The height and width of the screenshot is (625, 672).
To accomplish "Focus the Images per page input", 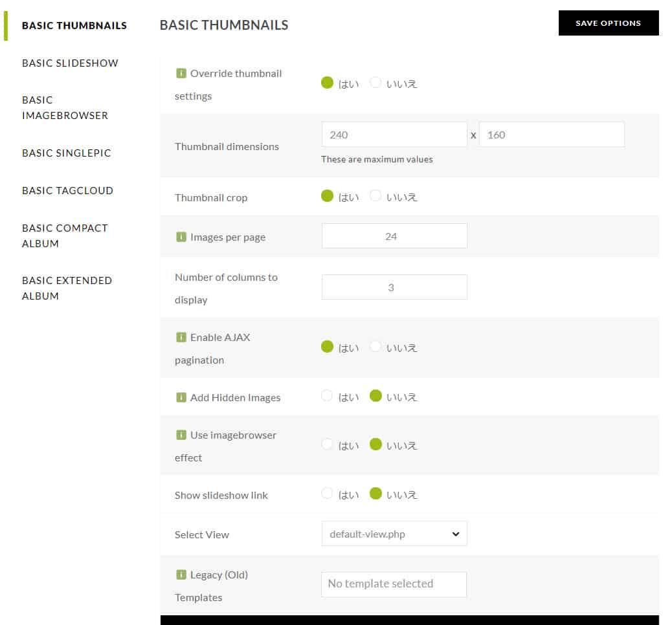I will pos(394,236).
